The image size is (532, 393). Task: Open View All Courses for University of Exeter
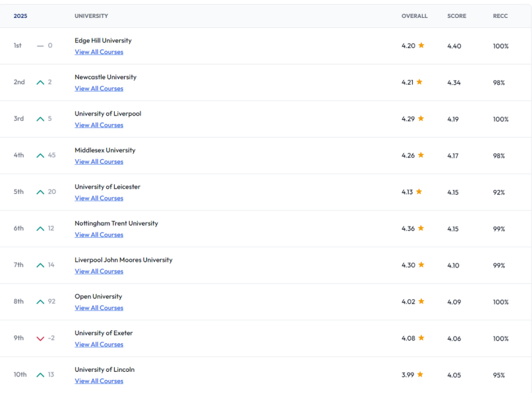click(99, 345)
